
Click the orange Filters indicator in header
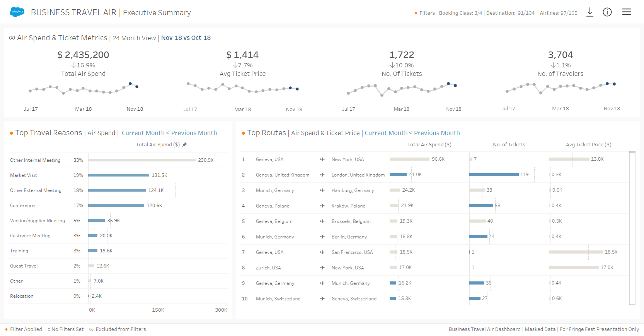click(x=416, y=13)
